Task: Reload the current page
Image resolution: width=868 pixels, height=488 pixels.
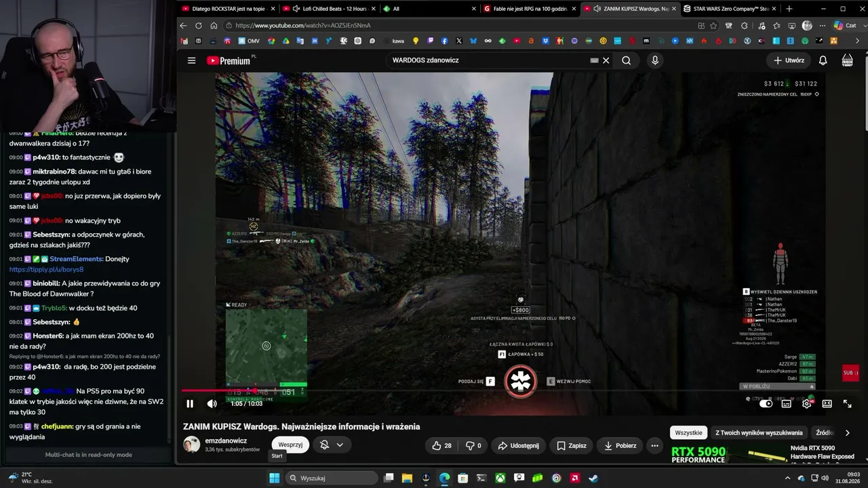Action: tap(198, 25)
